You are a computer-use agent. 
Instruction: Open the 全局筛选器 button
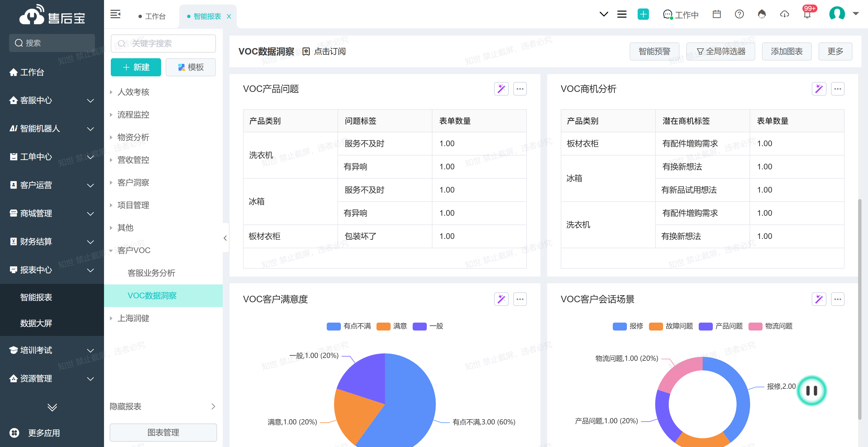(x=720, y=51)
